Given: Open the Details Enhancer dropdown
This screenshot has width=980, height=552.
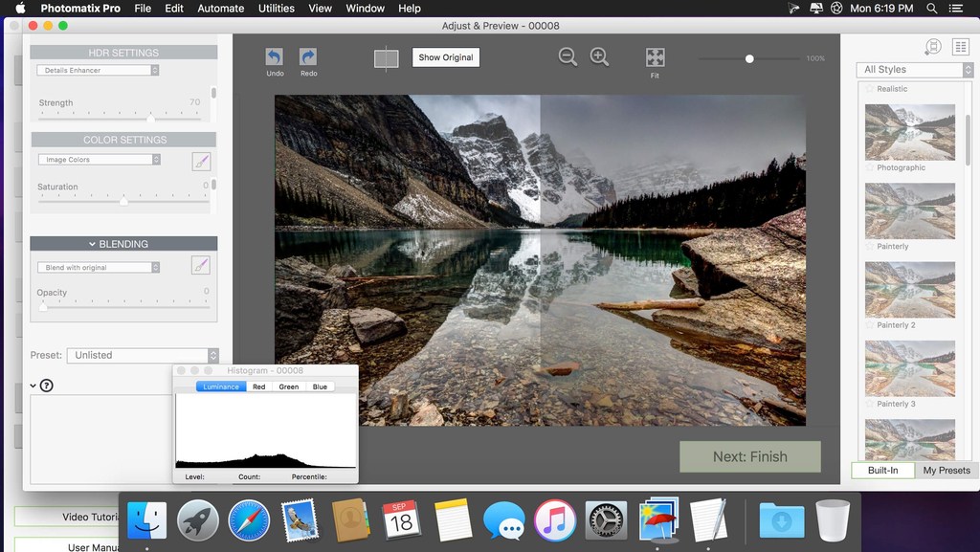Looking at the screenshot, I should 96,69.
